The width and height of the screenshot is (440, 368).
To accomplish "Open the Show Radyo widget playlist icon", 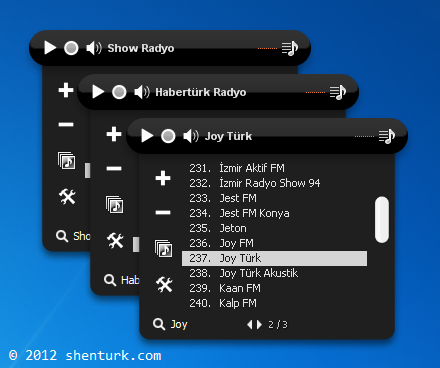I will click(290, 48).
